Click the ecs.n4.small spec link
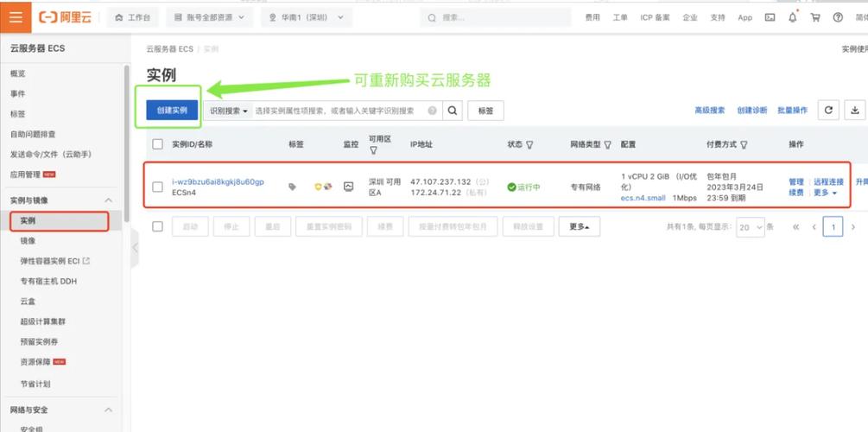 click(x=643, y=198)
